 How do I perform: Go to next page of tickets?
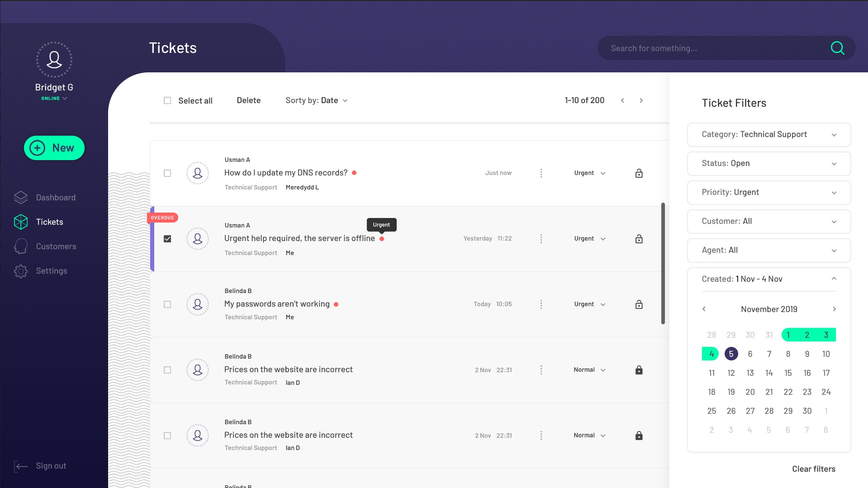[x=641, y=100]
